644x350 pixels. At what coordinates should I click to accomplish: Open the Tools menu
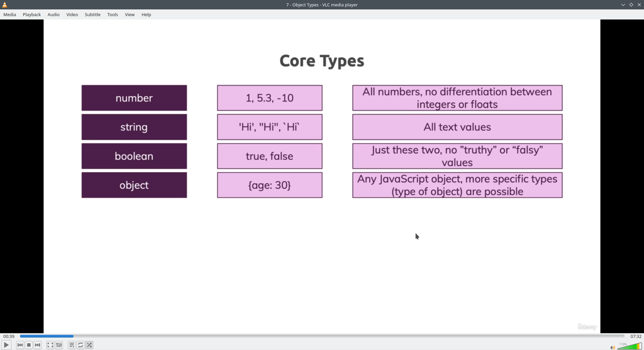[113, 14]
